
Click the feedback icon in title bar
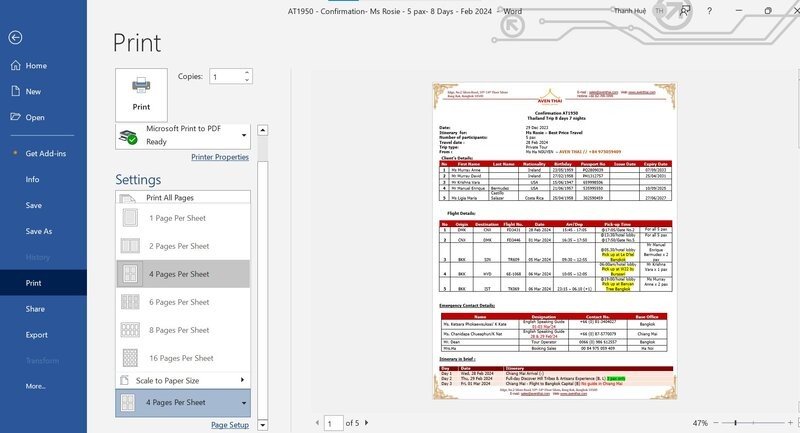pyautogui.click(x=686, y=9)
